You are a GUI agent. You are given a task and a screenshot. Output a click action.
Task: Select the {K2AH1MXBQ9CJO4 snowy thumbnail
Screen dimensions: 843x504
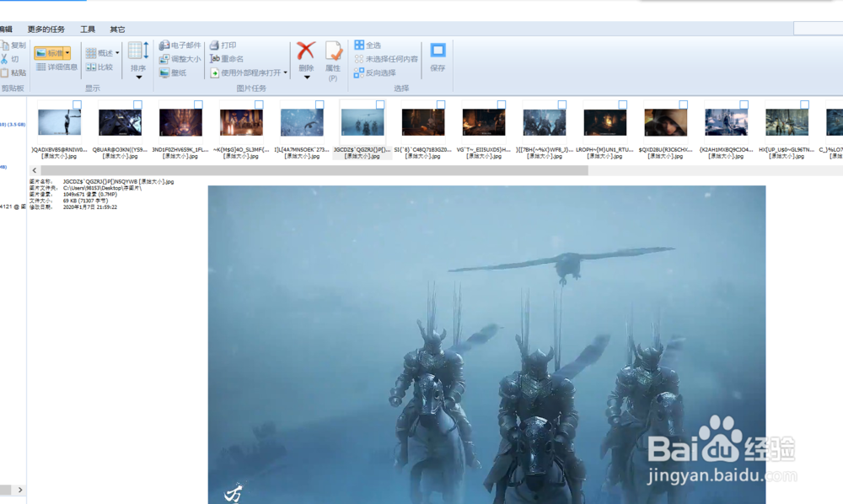tap(727, 123)
